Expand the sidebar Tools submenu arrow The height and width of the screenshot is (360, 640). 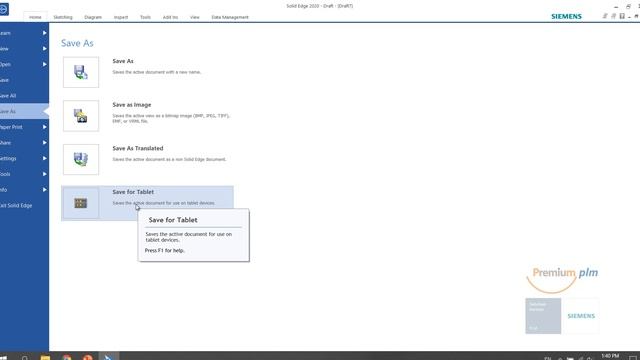[44, 174]
